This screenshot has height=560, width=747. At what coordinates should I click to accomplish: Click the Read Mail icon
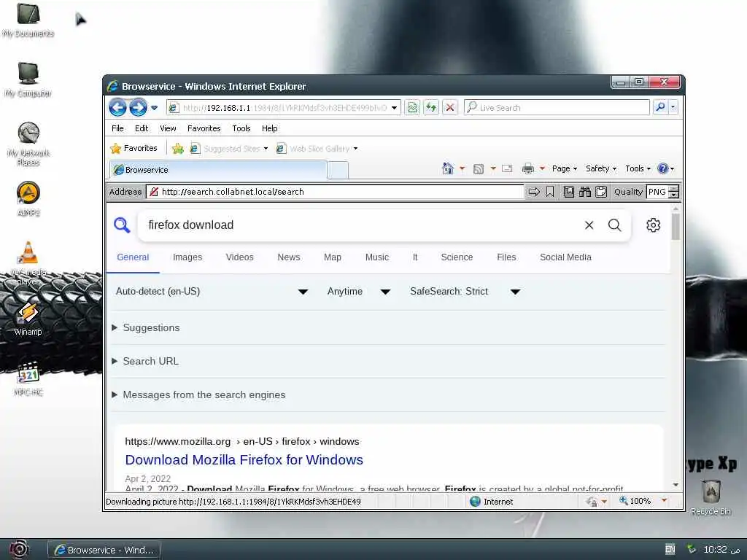508,168
